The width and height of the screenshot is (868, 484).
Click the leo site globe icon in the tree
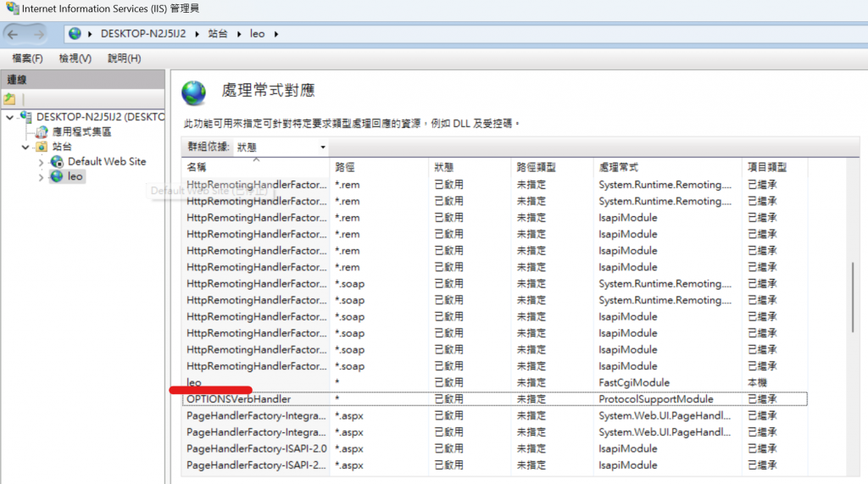(57, 176)
